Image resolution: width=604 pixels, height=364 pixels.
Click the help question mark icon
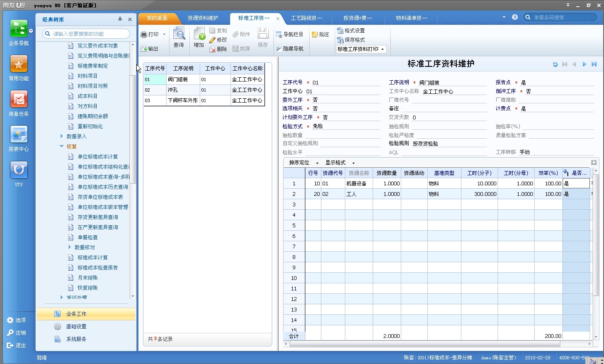515,17
